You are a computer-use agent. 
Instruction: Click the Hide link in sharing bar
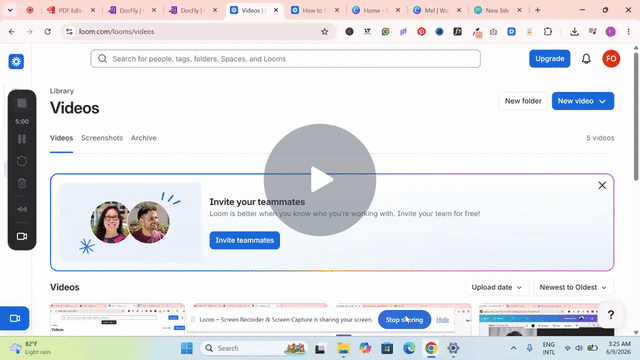tap(442, 320)
